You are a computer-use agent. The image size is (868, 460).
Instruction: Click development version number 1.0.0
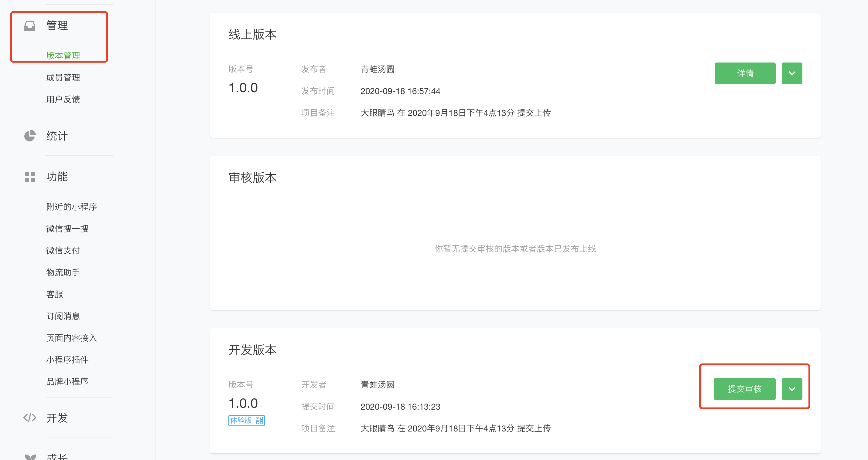243,404
